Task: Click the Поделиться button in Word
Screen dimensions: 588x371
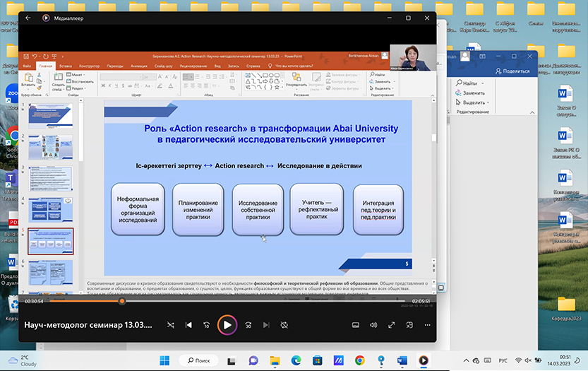Action: 512,71
